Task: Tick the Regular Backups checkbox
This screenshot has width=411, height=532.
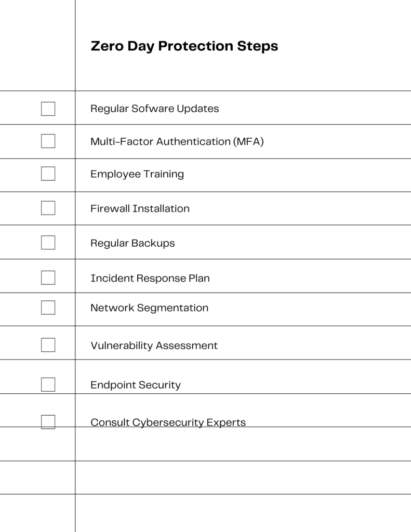Action: (48, 243)
